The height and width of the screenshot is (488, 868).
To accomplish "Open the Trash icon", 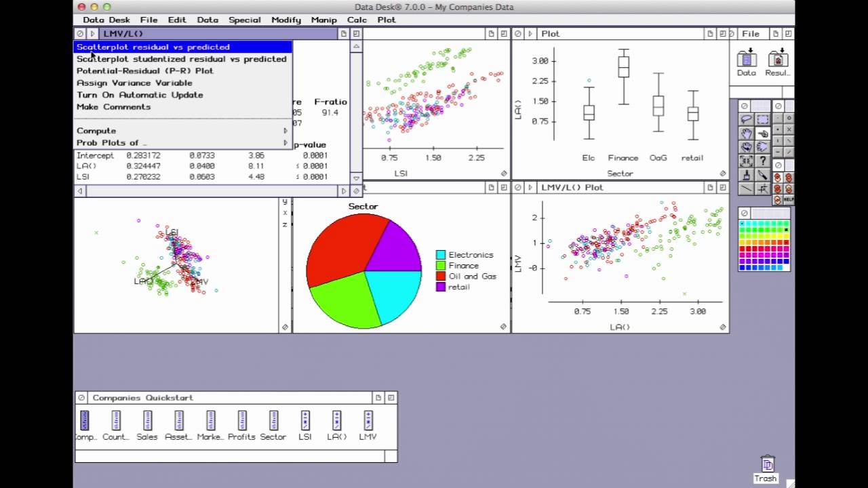I will [767, 464].
